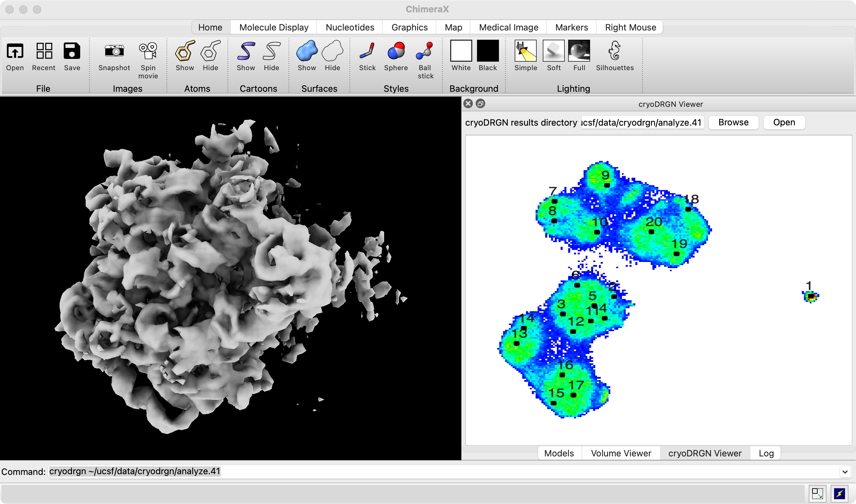Show surfaces using the blue blob icon
Screen dimensions: 856x504
point(306,51)
